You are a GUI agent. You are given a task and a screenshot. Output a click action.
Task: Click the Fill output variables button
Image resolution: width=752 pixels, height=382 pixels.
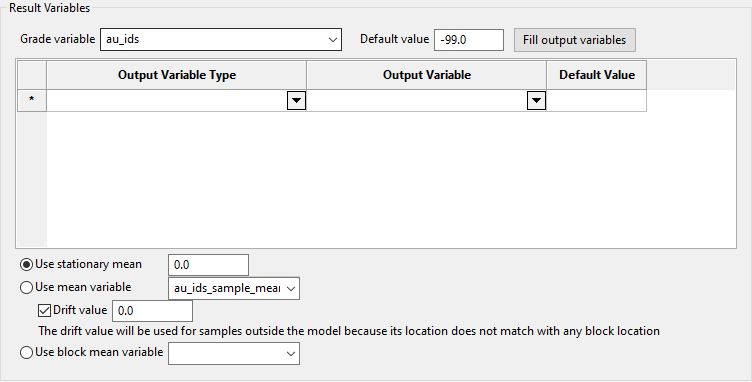coord(575,40)
